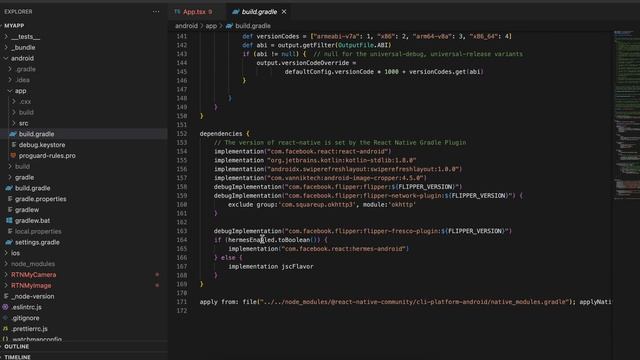Expand the __tests__ folder
This screenshot has height=360, width=640.
[x=25, y=37]
